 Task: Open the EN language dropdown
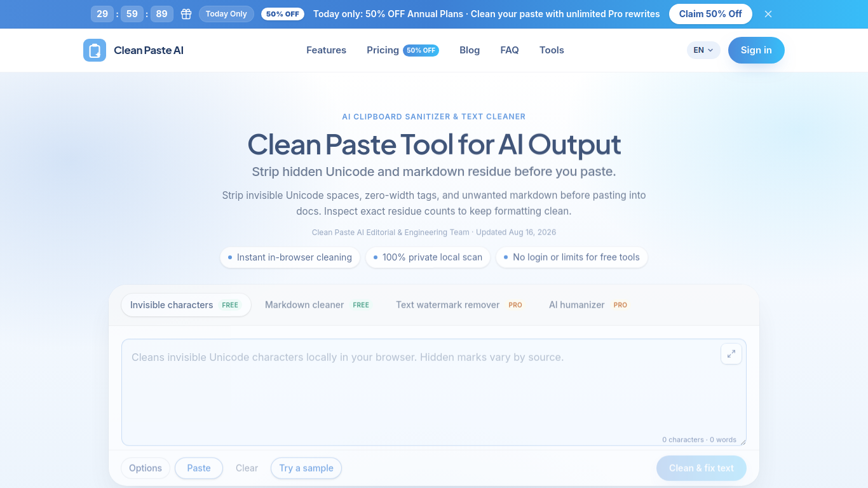(x=703, y=50)
